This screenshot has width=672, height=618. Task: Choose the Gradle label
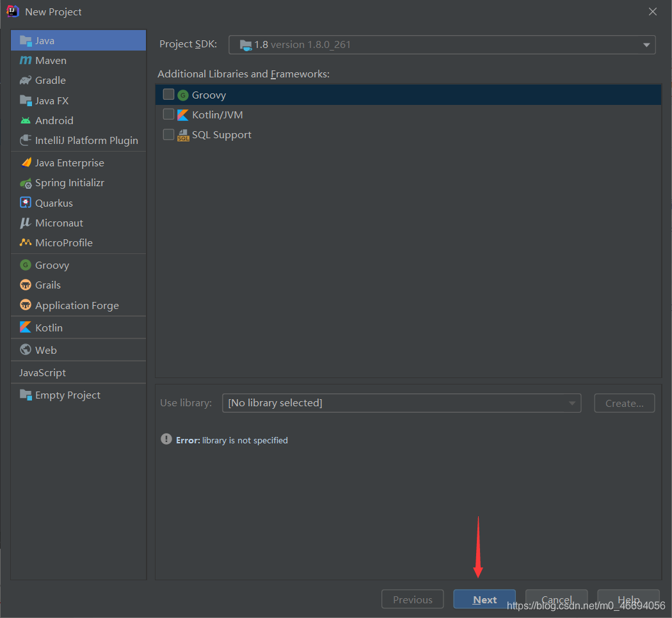click(51, 80)
